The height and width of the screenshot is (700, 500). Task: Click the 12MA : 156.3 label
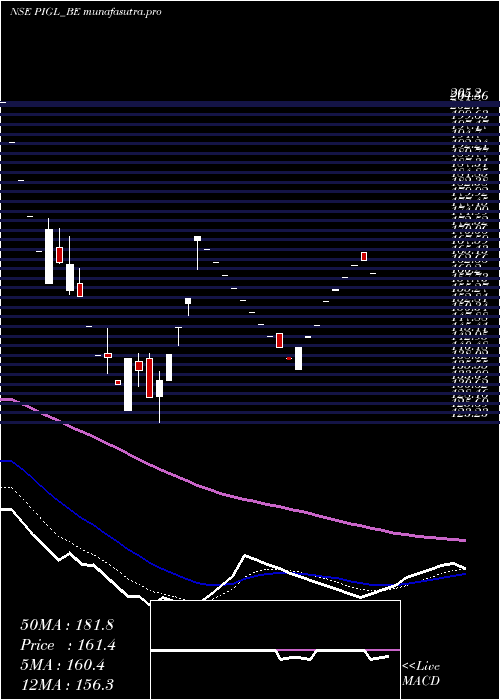coord(67,685)
